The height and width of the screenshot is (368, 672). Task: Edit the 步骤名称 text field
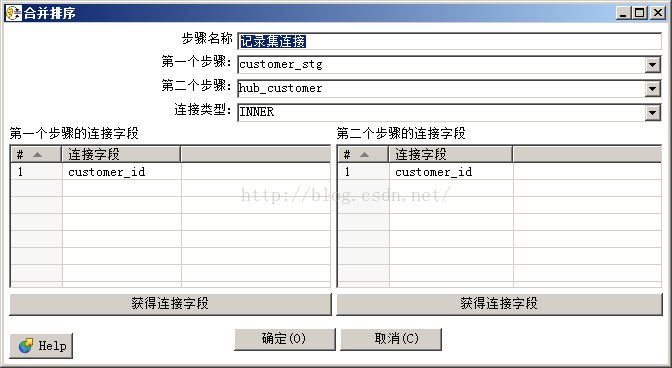tap(450, 41)
